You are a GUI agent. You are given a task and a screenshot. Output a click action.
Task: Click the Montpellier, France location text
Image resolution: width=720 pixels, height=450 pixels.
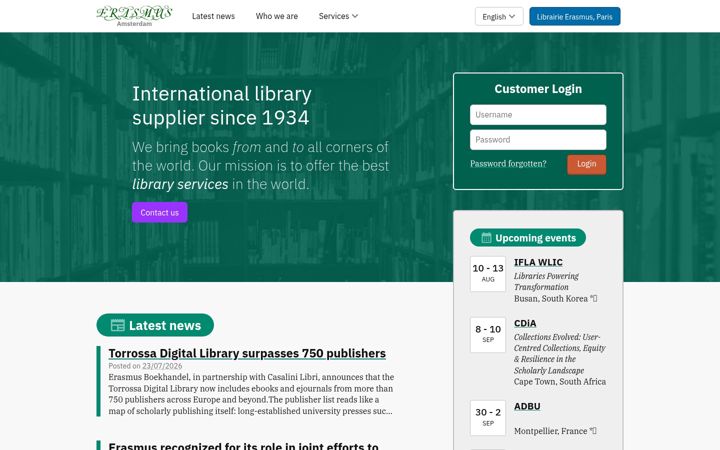pyautogui.click(x=550, y=431)
